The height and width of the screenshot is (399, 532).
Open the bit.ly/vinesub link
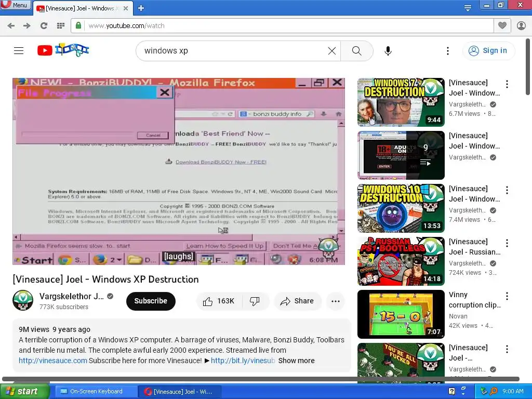243,361
